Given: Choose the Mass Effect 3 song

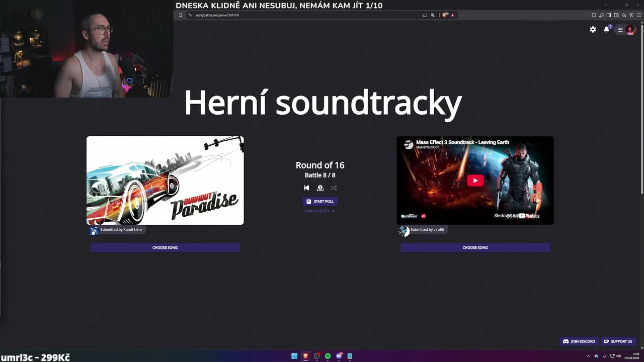Looking at the screenshot, I should pyautogui.click(x=475, y=247).
